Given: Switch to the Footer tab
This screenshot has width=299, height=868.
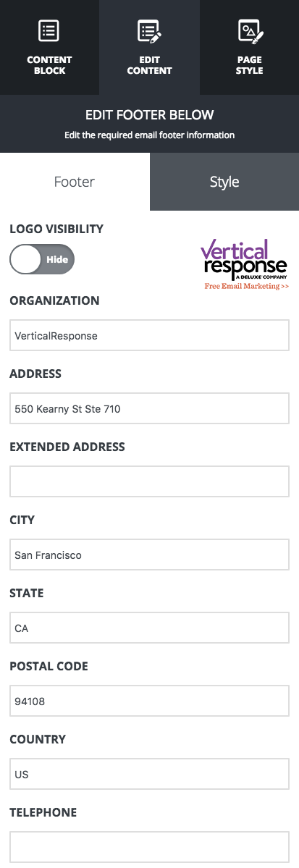Looking at the screenshot, I should point(75,182).
